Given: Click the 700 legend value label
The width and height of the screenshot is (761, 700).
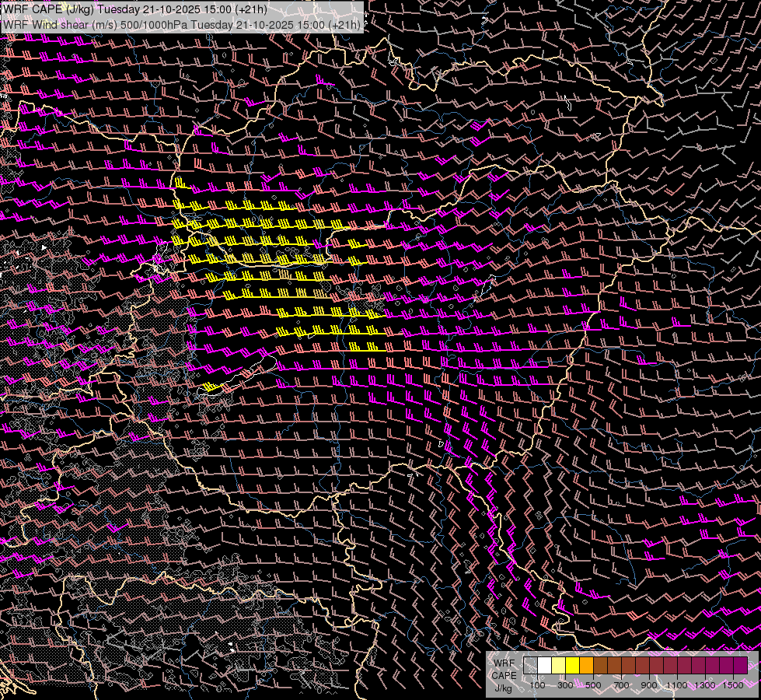Looking at the screenshot, I should [x=621, y=685].
